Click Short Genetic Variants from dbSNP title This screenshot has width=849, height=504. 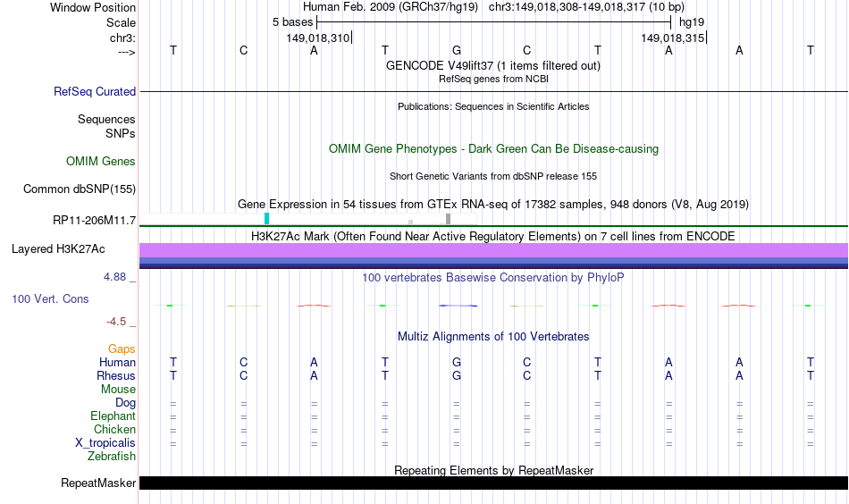(x=493, y=176)
